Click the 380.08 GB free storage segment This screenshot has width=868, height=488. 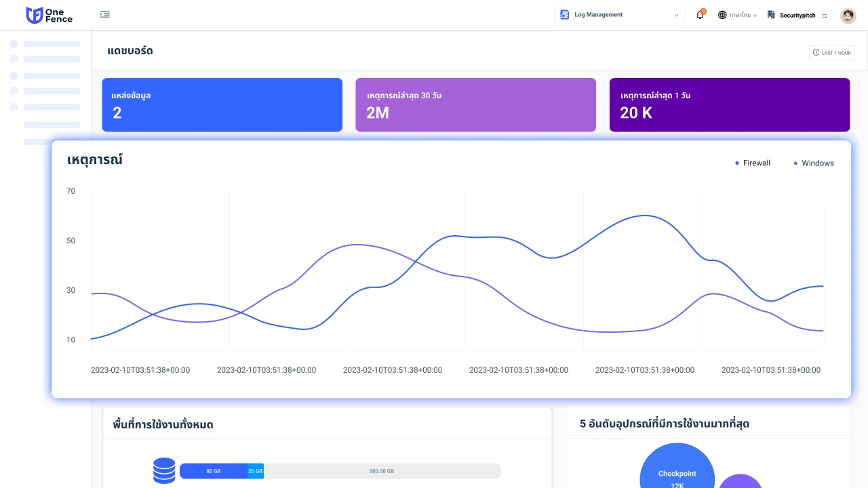coord(382,471)
